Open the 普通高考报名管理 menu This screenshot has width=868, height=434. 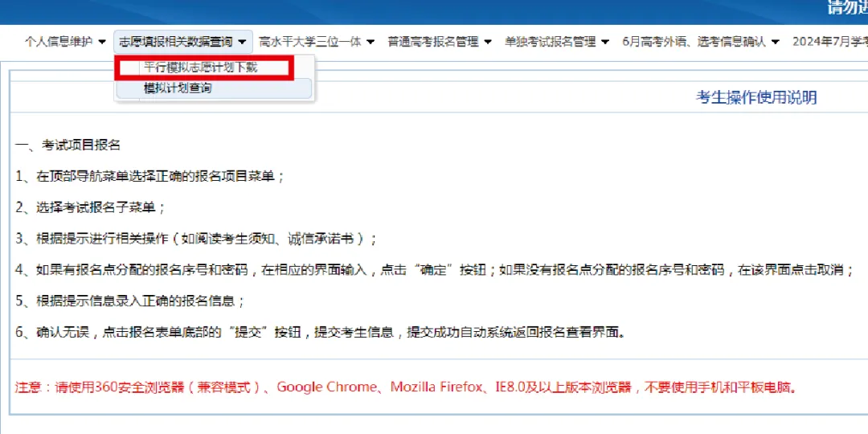point(432,42)
